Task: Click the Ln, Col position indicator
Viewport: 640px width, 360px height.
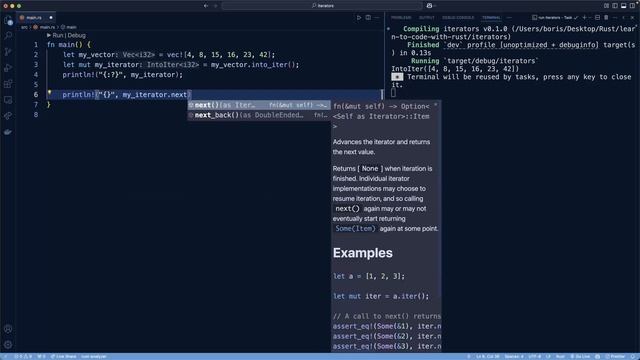Action: coord(487,356)
